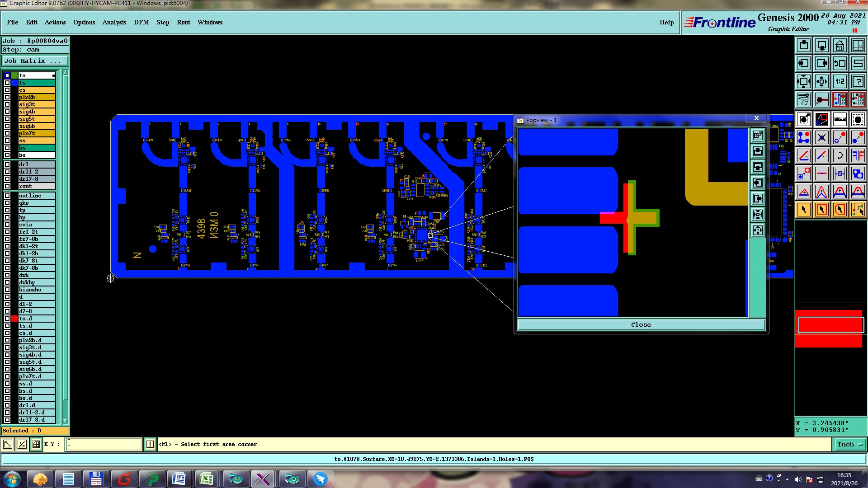Click the Home view icon
This screenshot has width=868, height=488.
coord(840,45)
